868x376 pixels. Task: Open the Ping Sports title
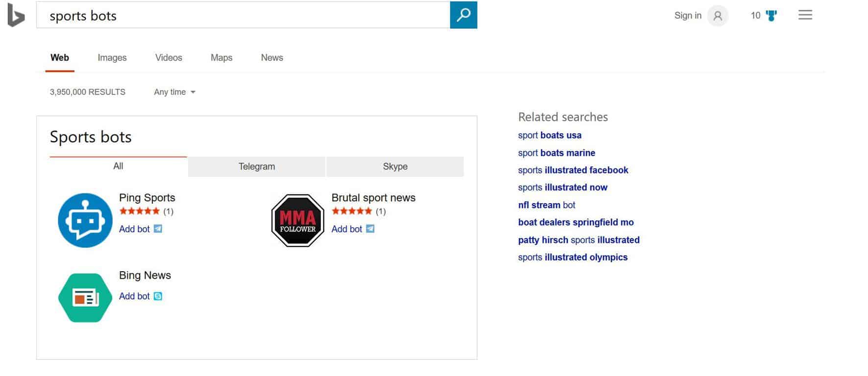tap(147, 198)
